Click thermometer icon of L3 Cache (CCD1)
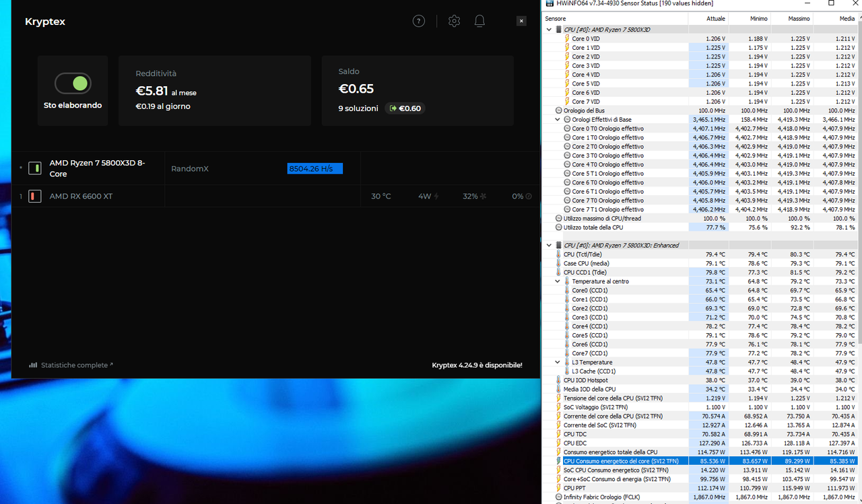The image size is (862, 504). pos(567,371)
